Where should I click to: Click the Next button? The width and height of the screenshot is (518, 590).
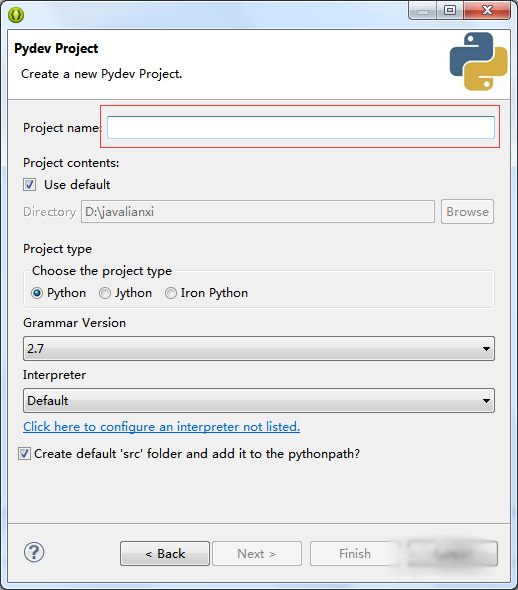(x=257, y=554)
